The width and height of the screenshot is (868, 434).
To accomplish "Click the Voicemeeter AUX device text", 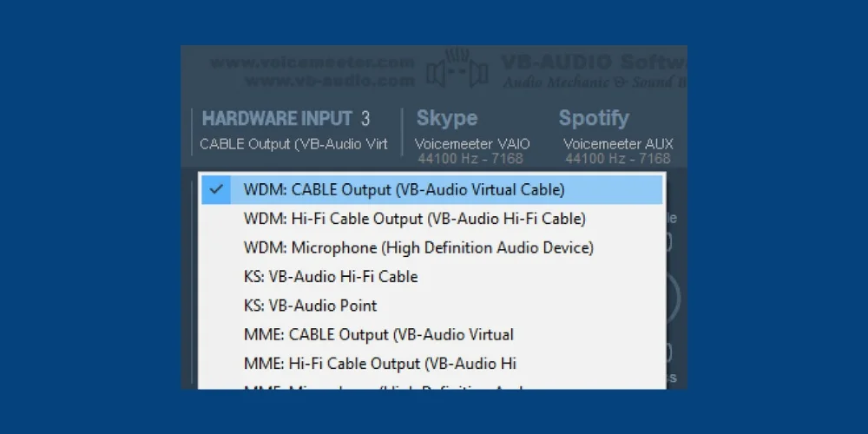I will 618,144.
